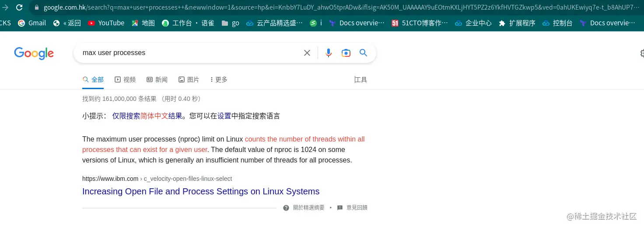
Task: Open the 地图 maps bookmark
Action: [x=143, y=23]
